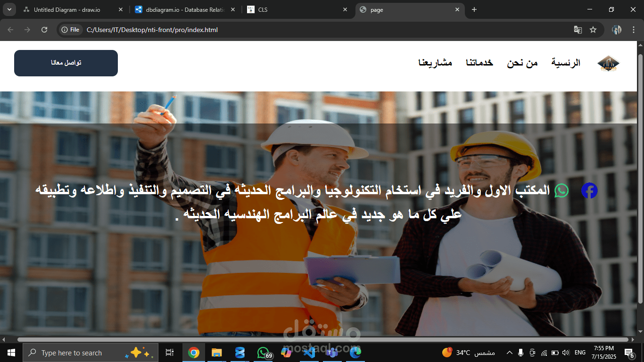
Task: Open the Chrome profile avatar
Action: [617, 30]
